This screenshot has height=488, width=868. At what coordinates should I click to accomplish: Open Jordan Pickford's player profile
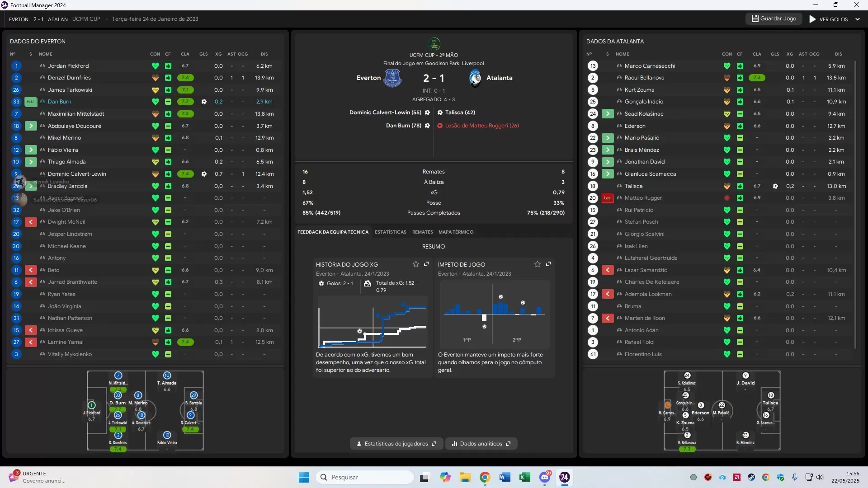(68, 66)
